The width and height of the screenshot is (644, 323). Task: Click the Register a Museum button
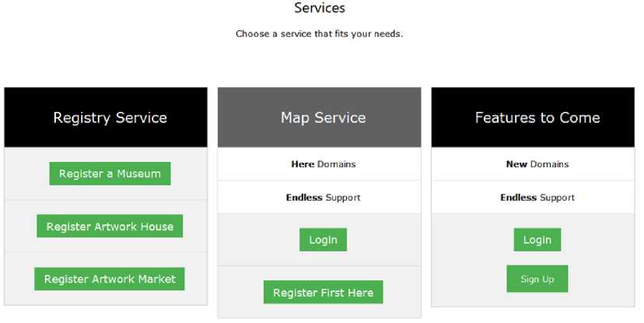(110, 174)
